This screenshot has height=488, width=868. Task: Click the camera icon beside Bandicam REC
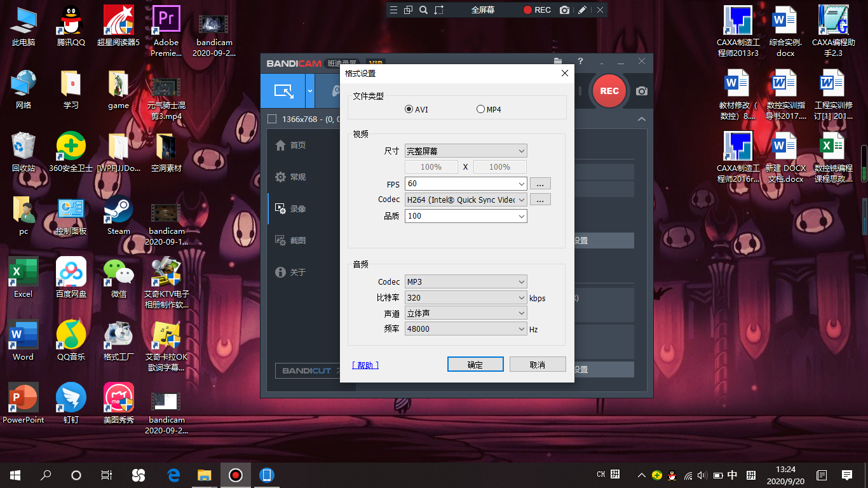[642, 91]
